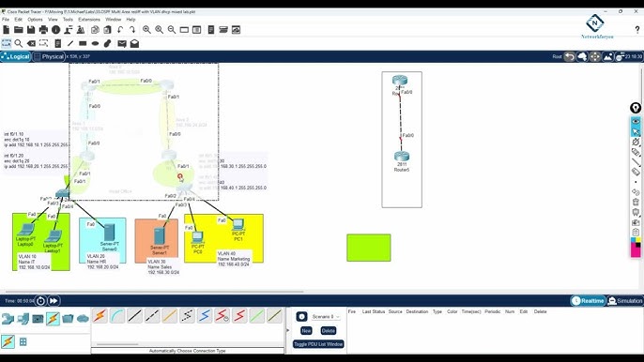Pick the copper cross-over dashed cable
Viewport: 644px width, 362px height.
click(152, 316)
